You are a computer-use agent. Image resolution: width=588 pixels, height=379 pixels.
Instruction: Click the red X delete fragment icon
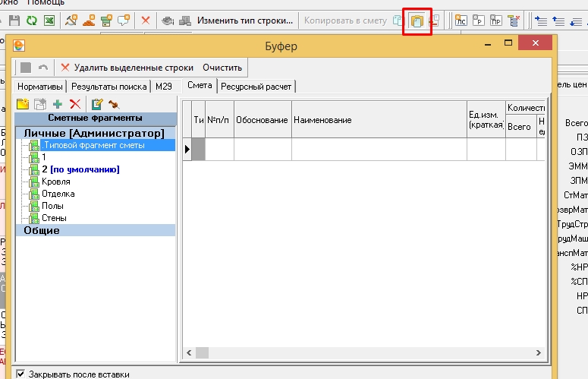click(74, 104)
